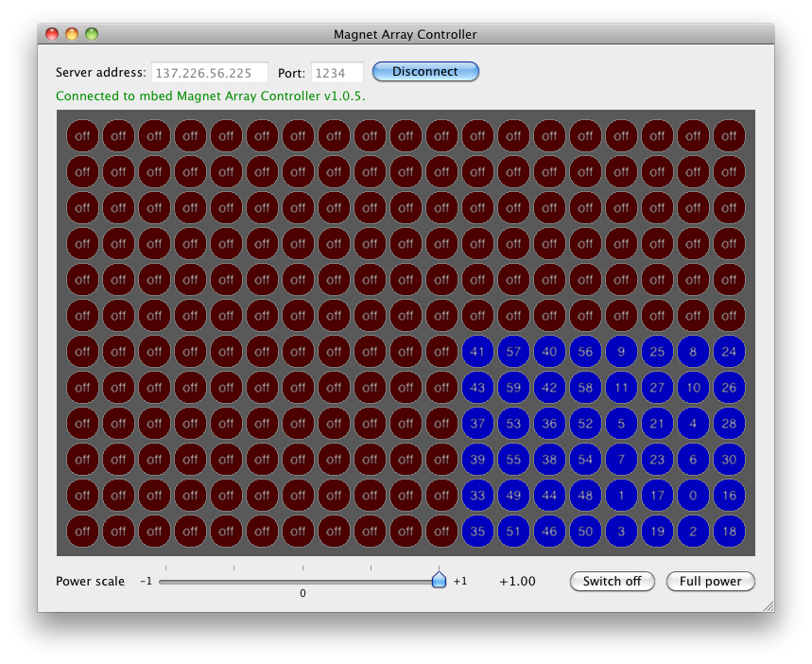Turn on magnet 18
The height and width of the screenshot is (664, 812).
point(729,532)
